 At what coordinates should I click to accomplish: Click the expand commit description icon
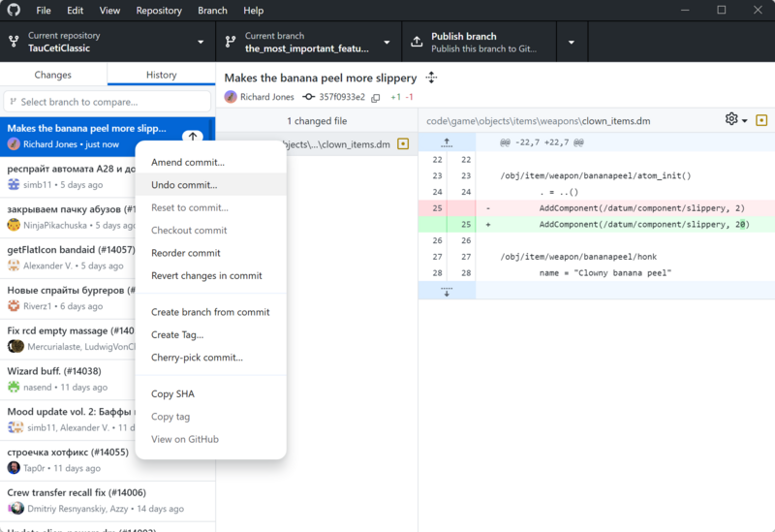click(x=431, y=78)
